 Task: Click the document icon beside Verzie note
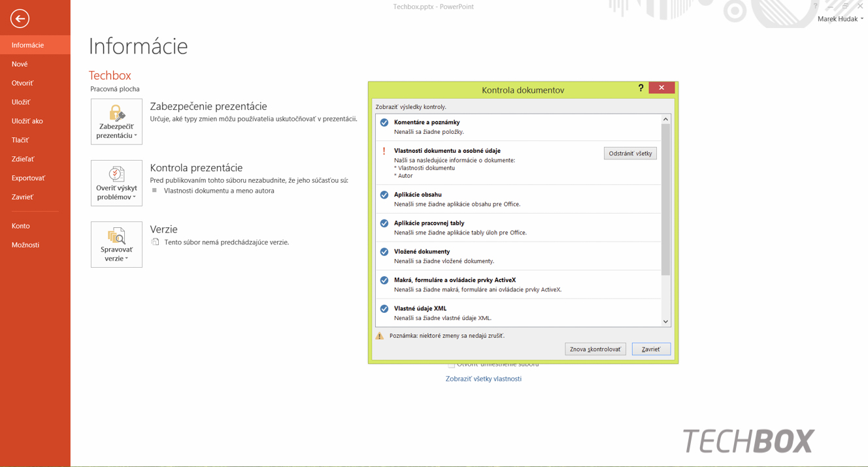[x=156, y=242]
